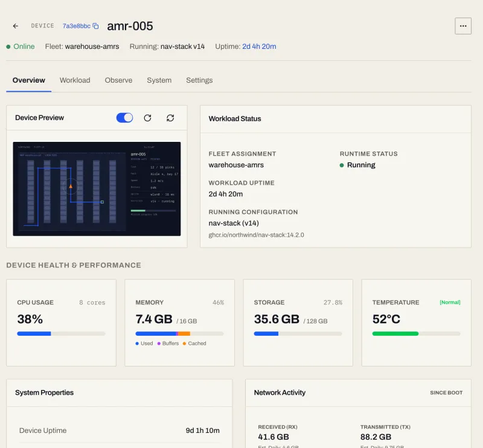This screenshot has height=448, width=483.
Task: Switch to the System tab
Action: (159, 80)
